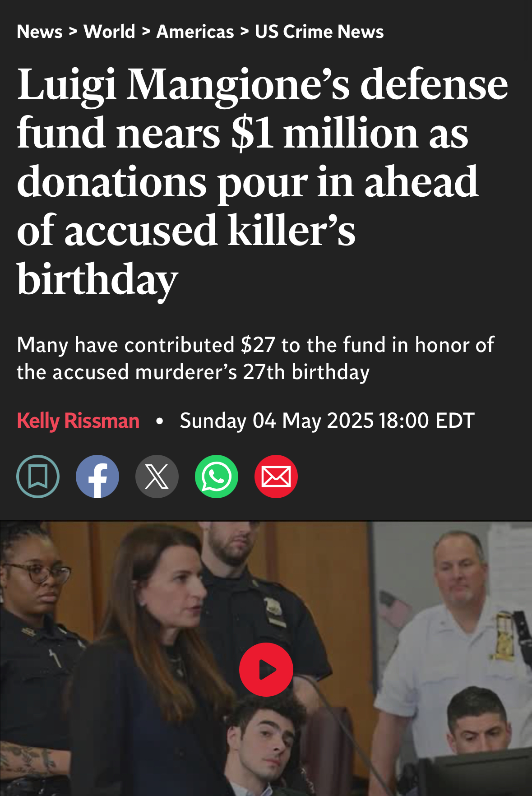Open the News breadcrumb
Screen dimensions: 532x796
click(40, 32)
